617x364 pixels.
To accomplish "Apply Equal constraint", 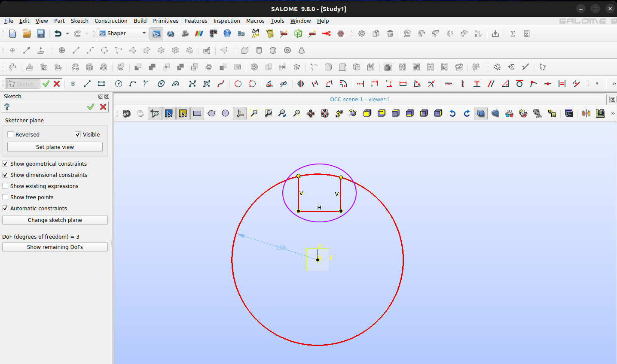I will [x=562, y=84].
